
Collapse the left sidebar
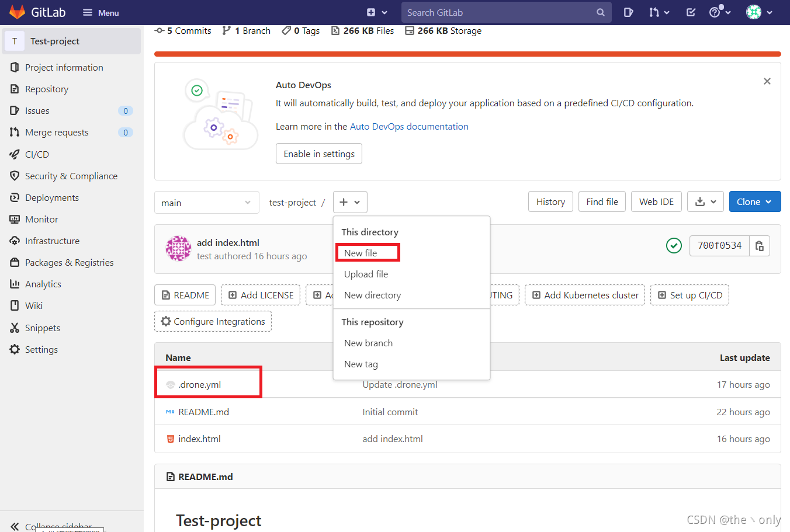pos(14,524)
